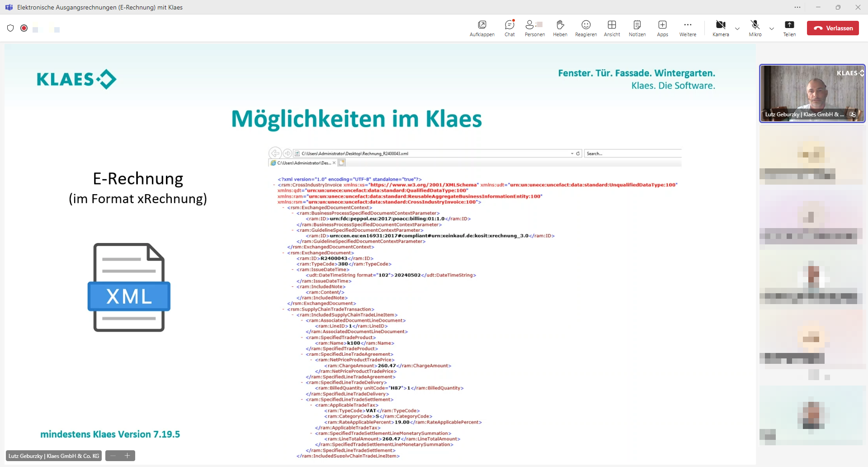Open the meeting Notizen panel
Screen dimensions: 868x467
637,28
